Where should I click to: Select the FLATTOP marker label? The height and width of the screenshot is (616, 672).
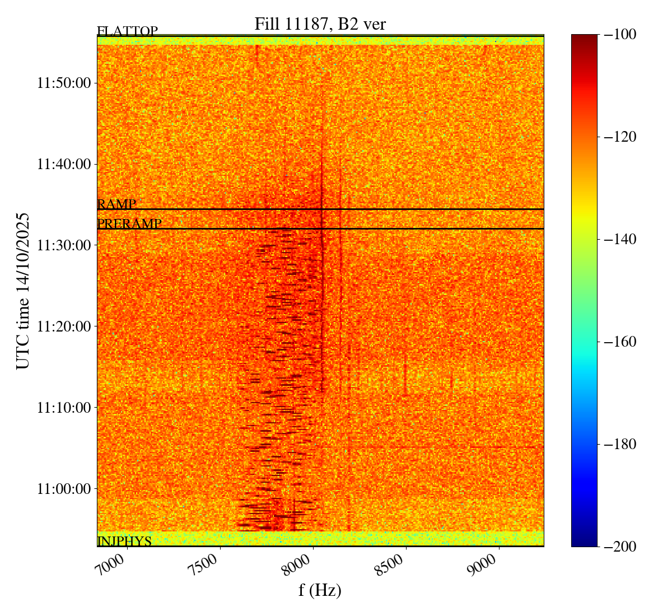click(127, 31)
